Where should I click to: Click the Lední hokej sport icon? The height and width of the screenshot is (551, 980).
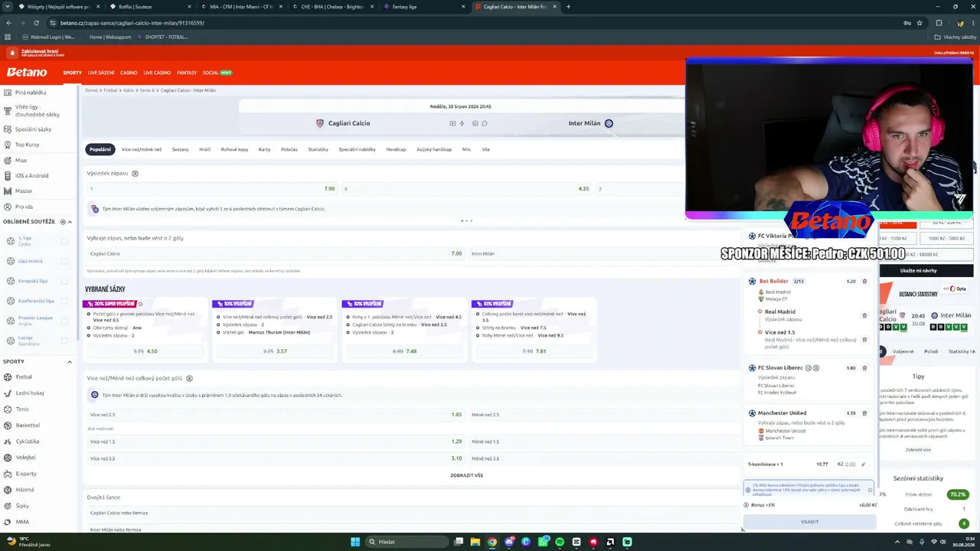click(x=8, y=393)
